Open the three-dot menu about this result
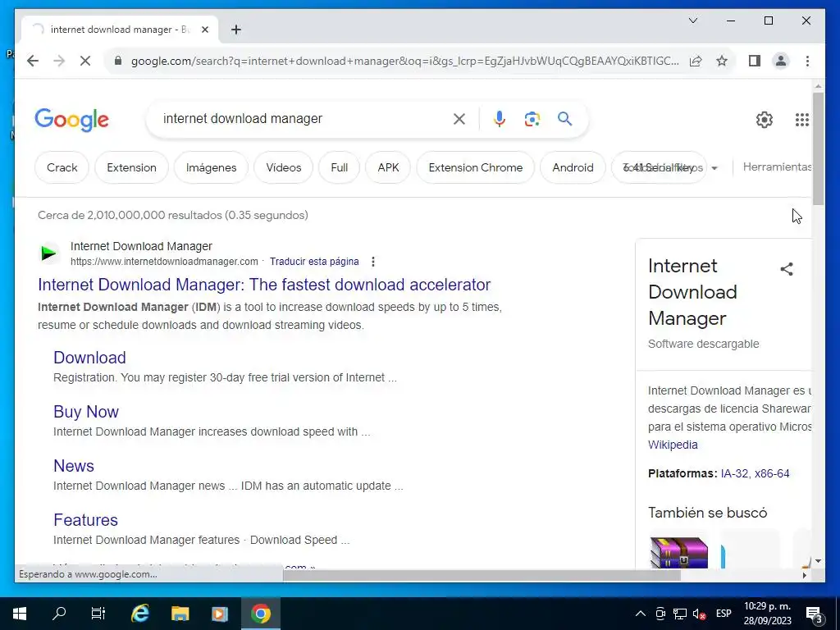 373,262
